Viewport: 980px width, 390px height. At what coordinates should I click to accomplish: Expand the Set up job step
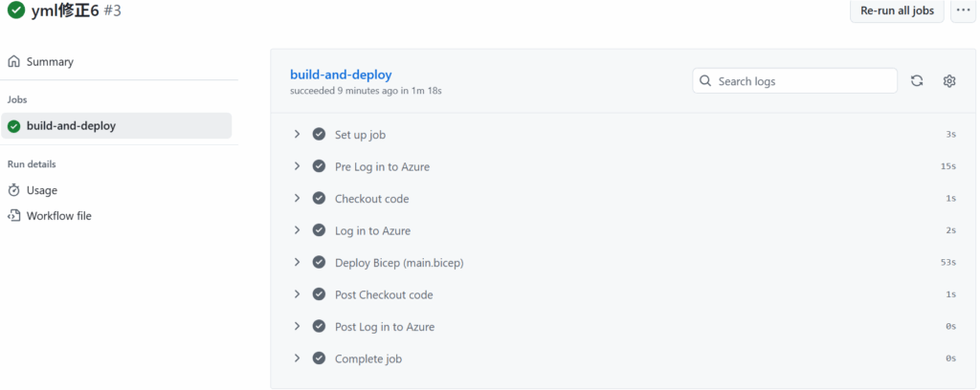click(298, 135)
